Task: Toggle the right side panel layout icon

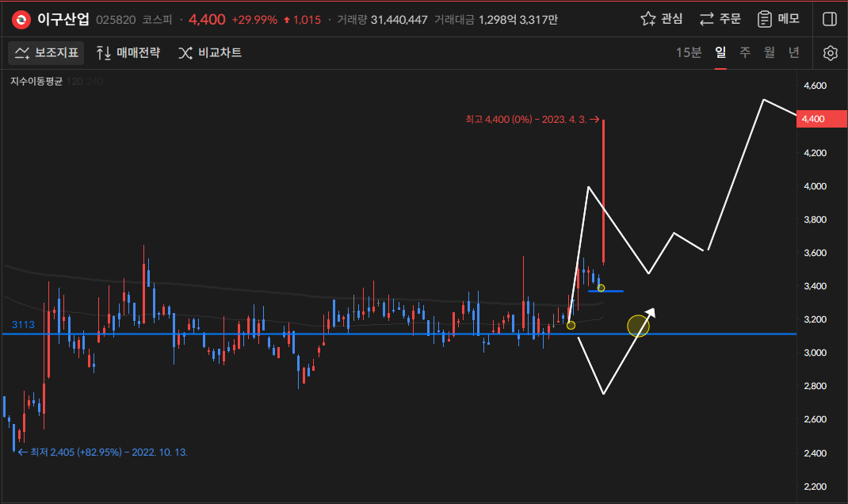Action: (x=830, y=19)
